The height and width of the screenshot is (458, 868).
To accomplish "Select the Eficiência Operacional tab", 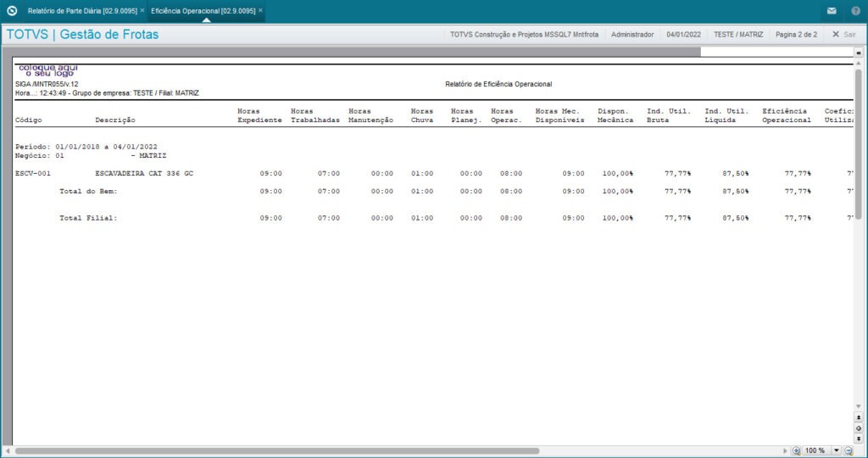I will click(203, 10).
